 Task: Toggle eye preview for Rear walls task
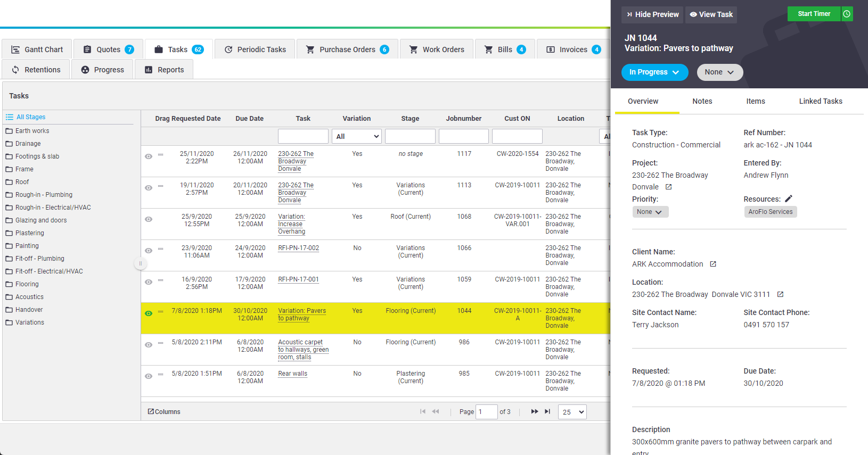149,376
